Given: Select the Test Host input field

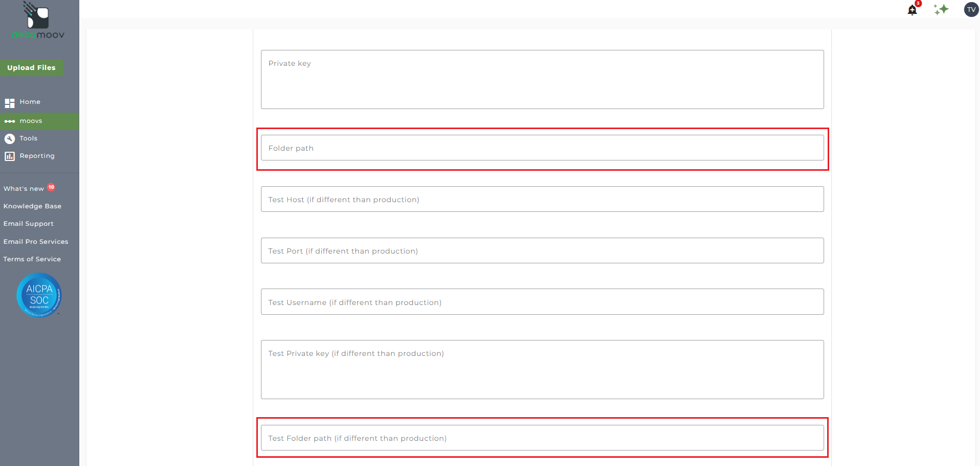Looking at the screenshot, I should (542, 200).
